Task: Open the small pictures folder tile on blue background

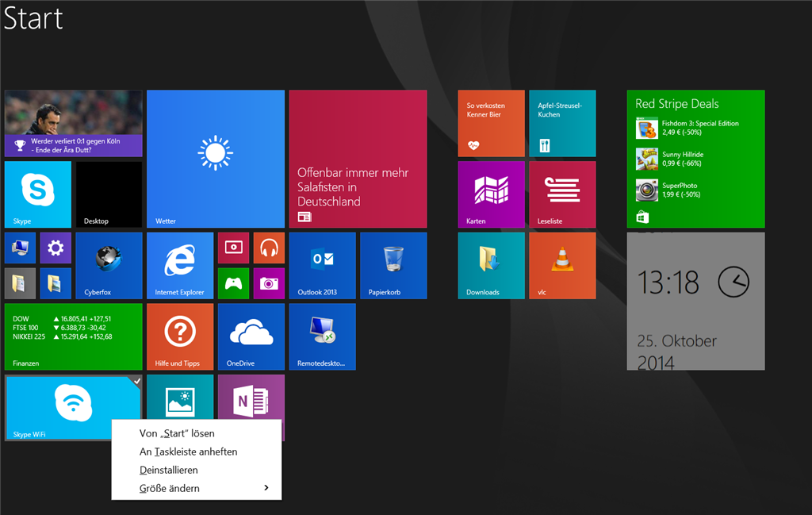Action: pyautogui.click(x=56, y=283)
